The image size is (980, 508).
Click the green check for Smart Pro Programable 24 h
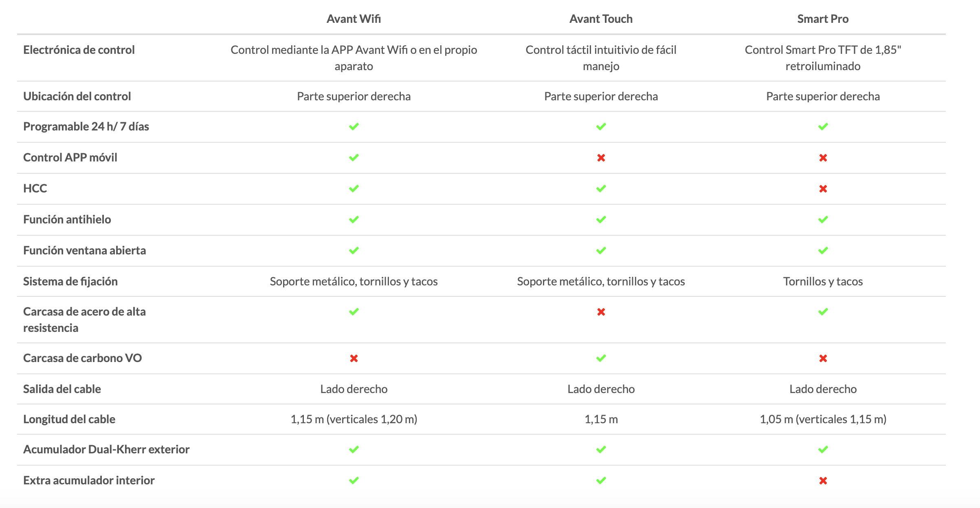click(x=823, y=126)
